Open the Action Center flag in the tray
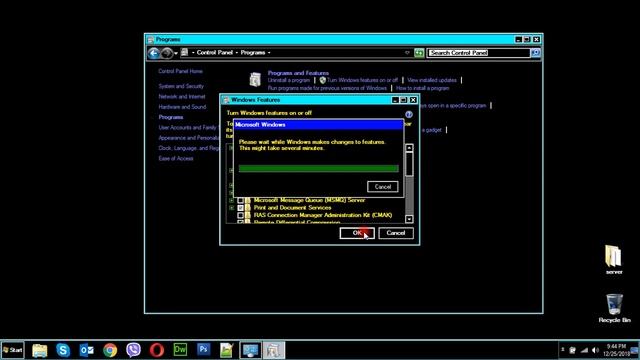Image resolution: width=640 pixels, height=360 pixels. pos(573,350)
